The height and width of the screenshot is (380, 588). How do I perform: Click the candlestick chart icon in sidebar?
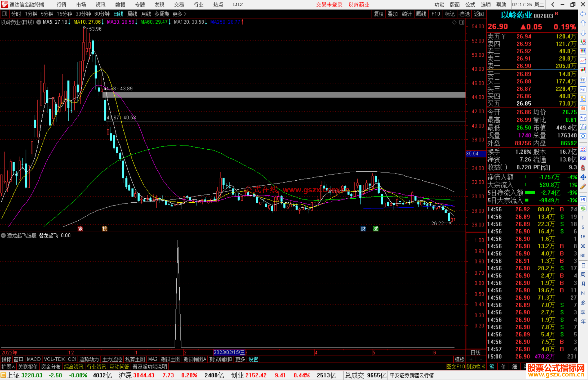pyautogui.click(x=583, y=70)
